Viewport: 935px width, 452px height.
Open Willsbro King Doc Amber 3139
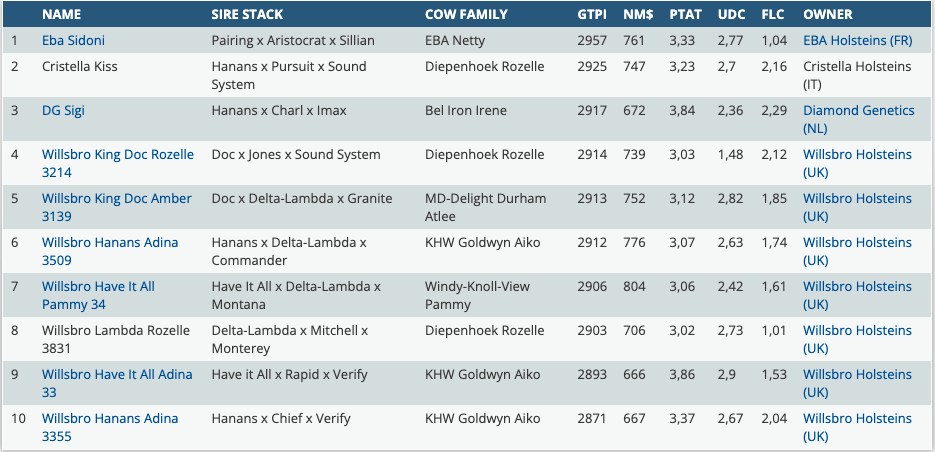coord(116,199)
